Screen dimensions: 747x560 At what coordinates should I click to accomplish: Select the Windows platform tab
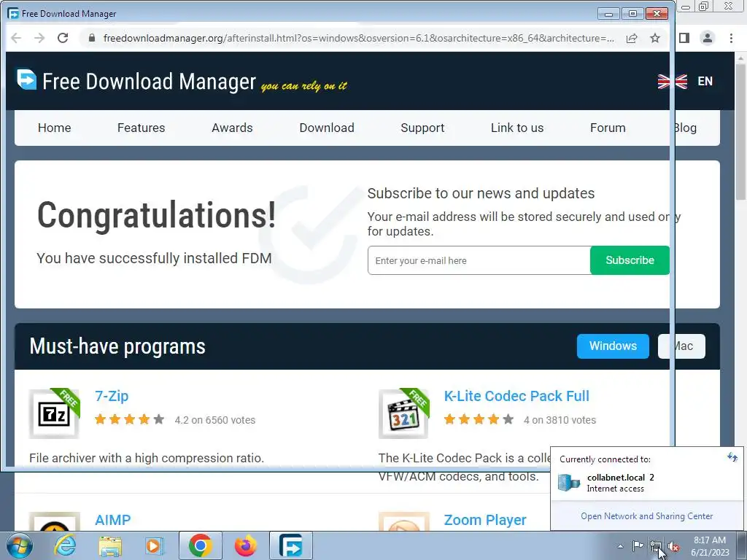[613, 346]
